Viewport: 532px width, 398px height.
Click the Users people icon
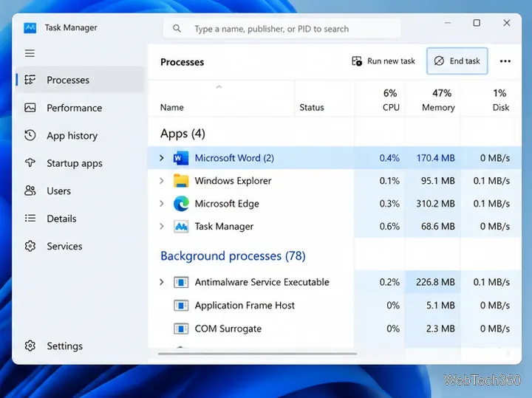coord(30,191)
